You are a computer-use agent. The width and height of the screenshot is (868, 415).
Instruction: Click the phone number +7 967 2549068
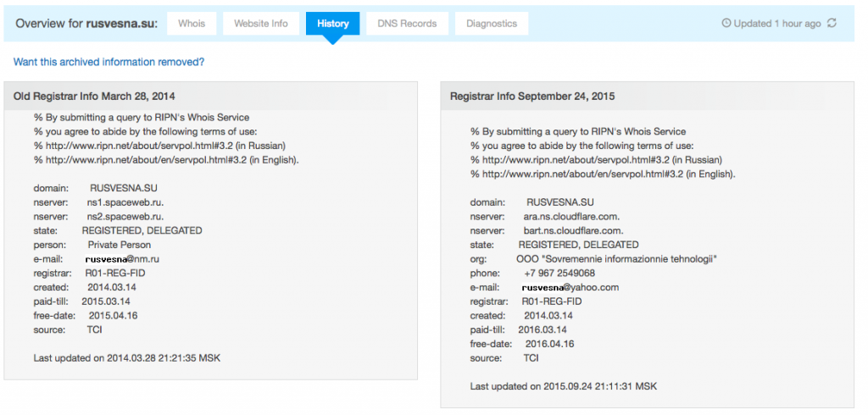(559, 273)
